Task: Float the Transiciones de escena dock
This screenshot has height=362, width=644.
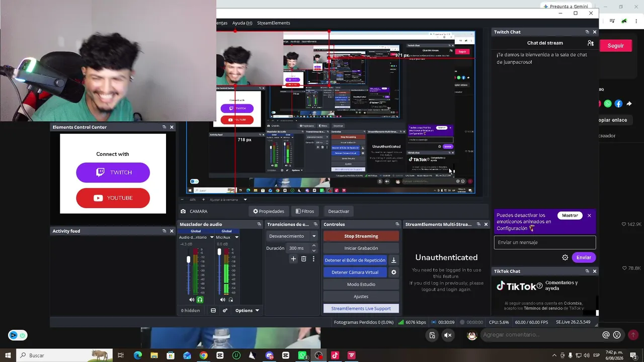Action: 315,224
